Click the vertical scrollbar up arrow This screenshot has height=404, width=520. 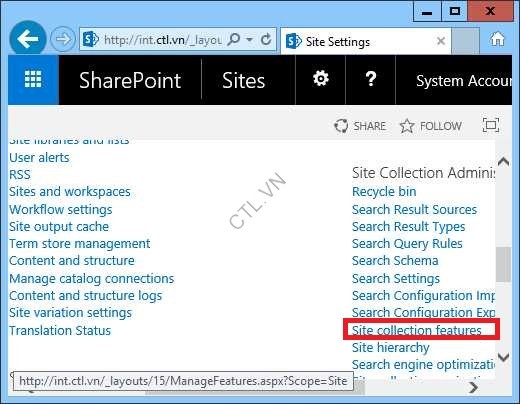pos(503,162)
